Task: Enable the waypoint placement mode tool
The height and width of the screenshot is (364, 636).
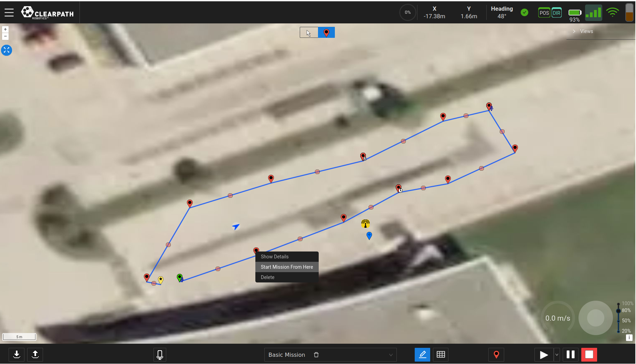Action: (x=326, y=32)
